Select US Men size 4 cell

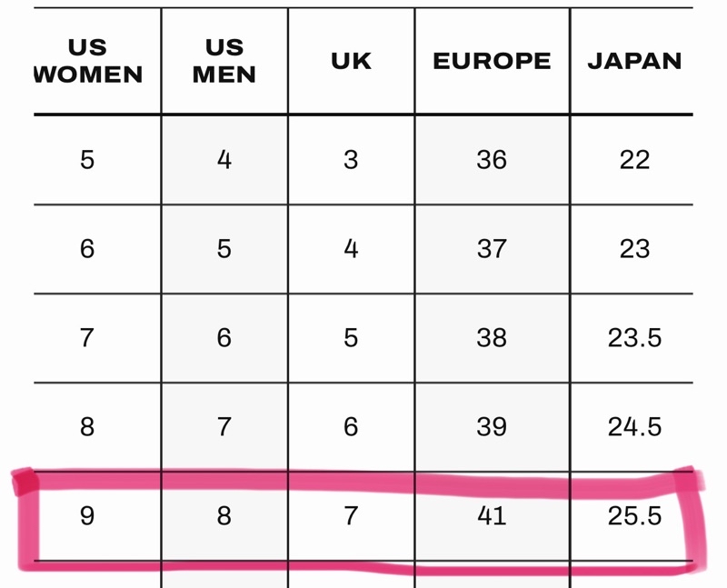click(x=224, y=160)
